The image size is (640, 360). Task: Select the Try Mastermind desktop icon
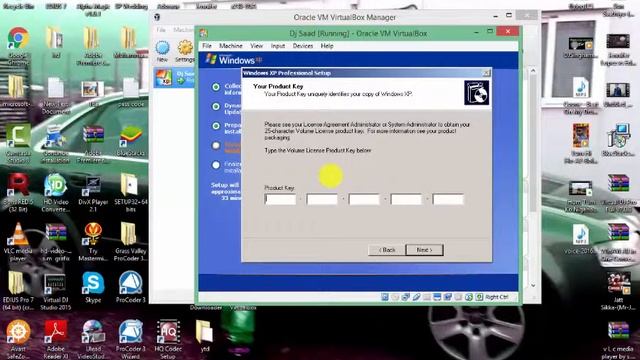click(x=93, y=242)
